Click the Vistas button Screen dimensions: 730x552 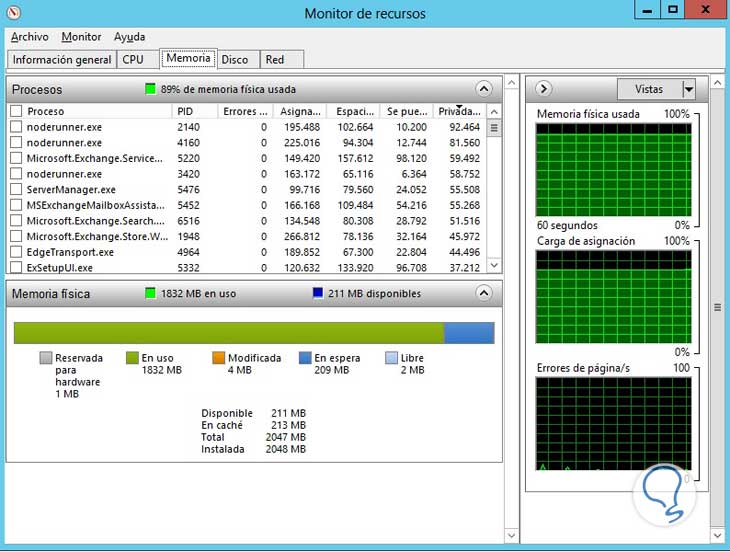(x=649, y=89)
